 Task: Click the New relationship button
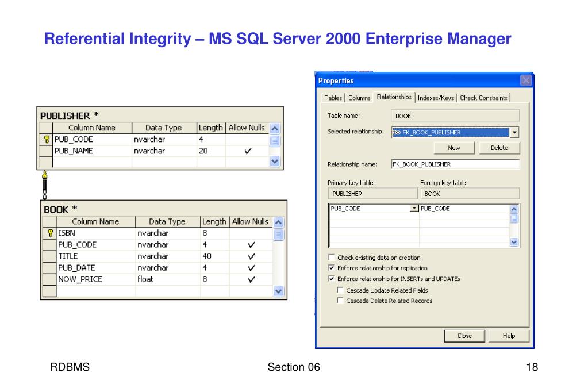click(454, 148)
